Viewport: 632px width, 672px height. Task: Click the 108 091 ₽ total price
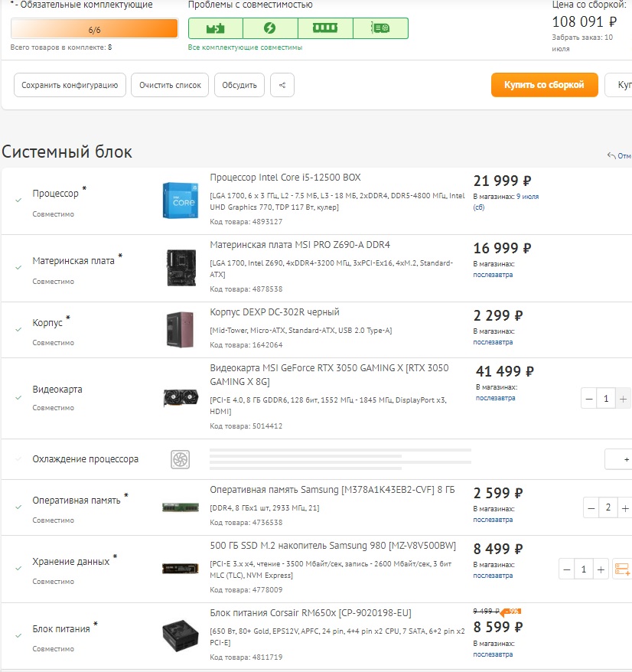click(x=585, y=21)
